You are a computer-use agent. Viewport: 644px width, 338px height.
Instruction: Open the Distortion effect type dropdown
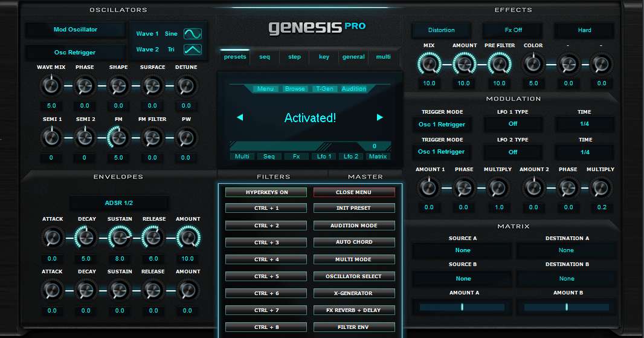pos(442,30)
